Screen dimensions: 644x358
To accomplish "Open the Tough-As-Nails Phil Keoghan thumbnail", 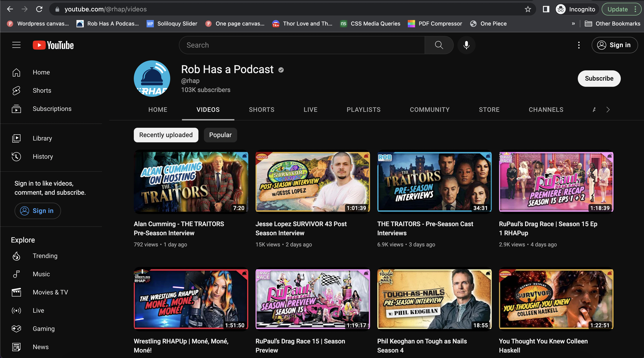I will pos(434,299).
